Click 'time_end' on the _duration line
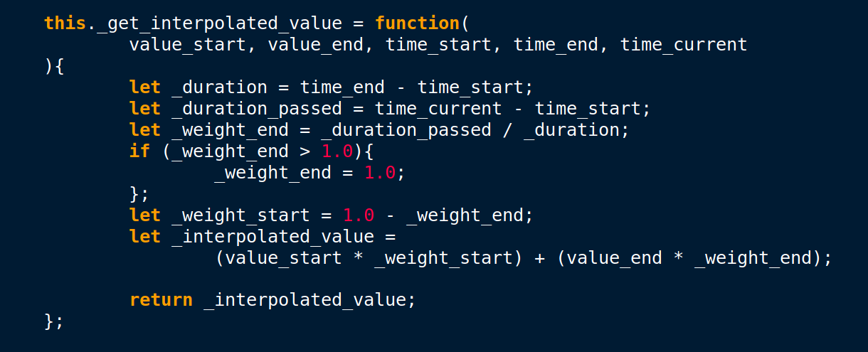This screenshot has height=352, width=868. [343, 87]
